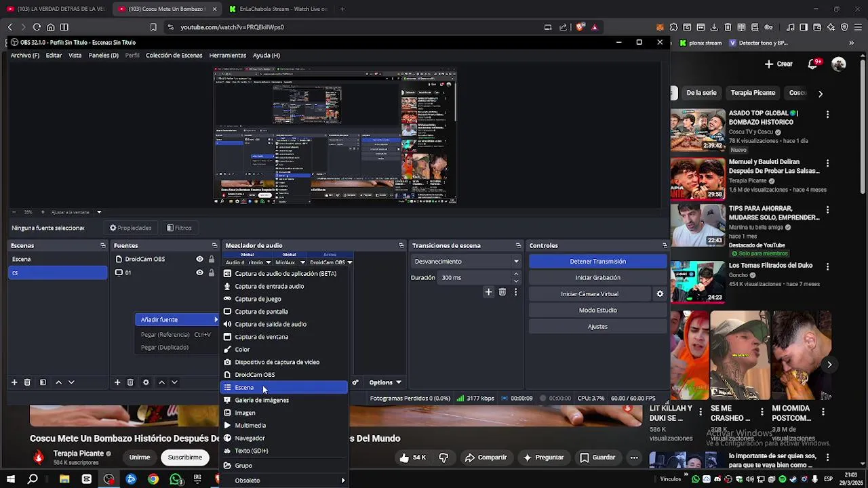Move the source down with the Fuentes down arrow
This screenshot has width=868, height=488.
(x=174, y=382)
